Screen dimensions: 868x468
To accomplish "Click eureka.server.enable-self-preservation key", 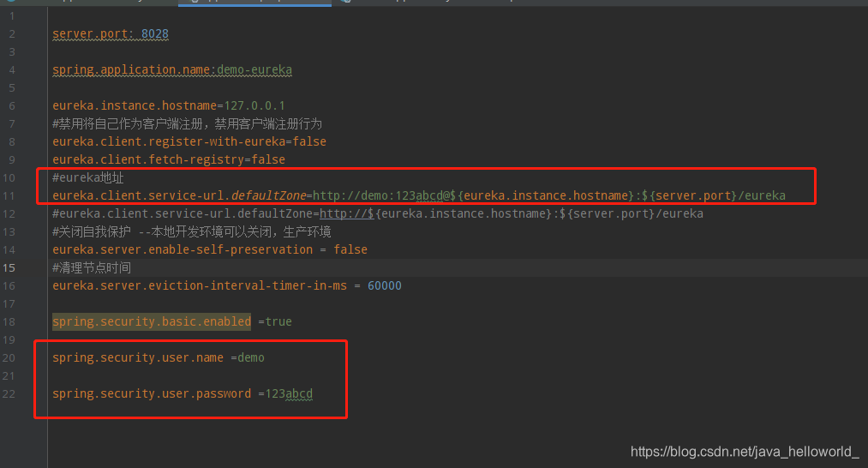I will 183,249.
